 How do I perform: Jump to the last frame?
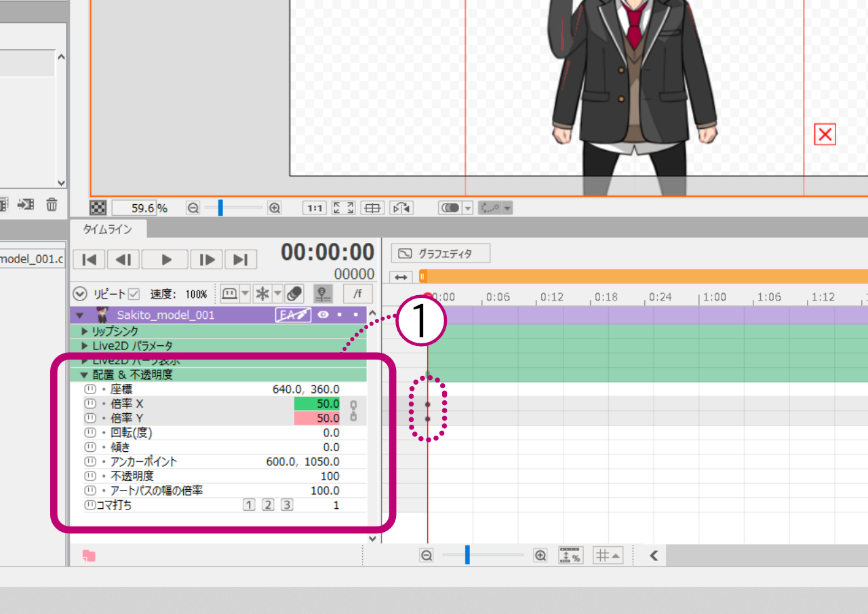[x=241, y=259]
